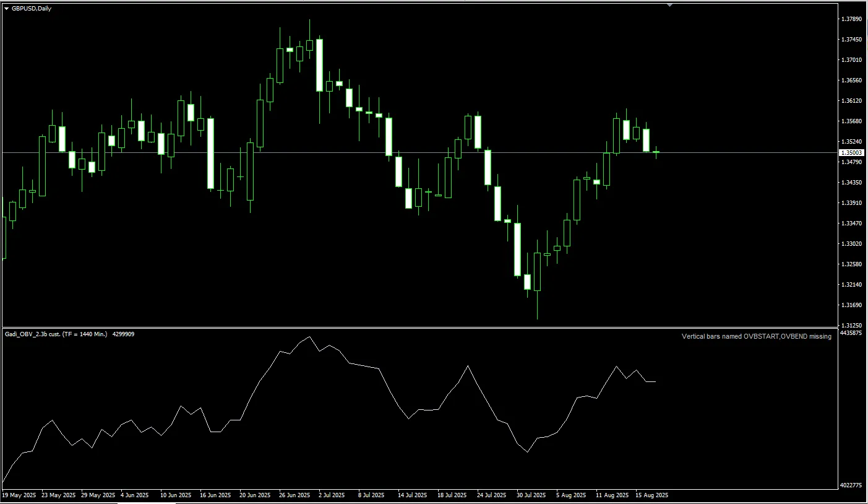Click the 15 Aug 2025 date label
868x504 pixels.
tap(651, 495)
